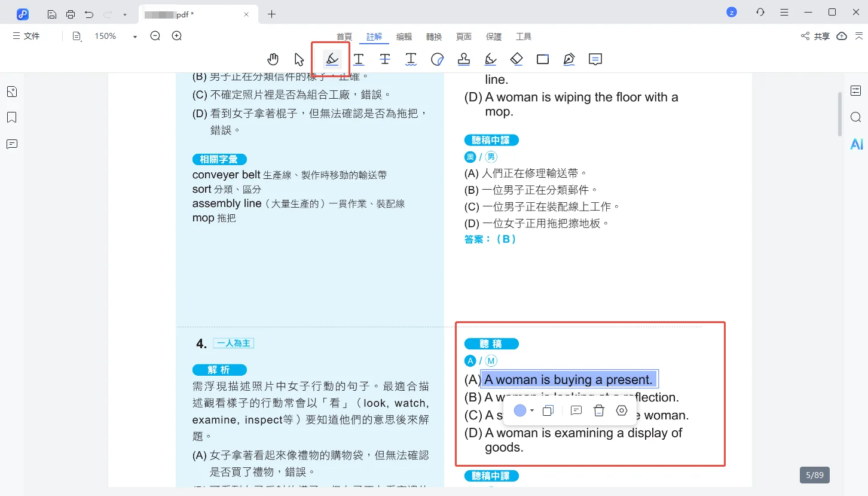Viewport: 868px width, 496px height.
Task: Expand highlight color dropdown arrow
Action: click(532, 410)
